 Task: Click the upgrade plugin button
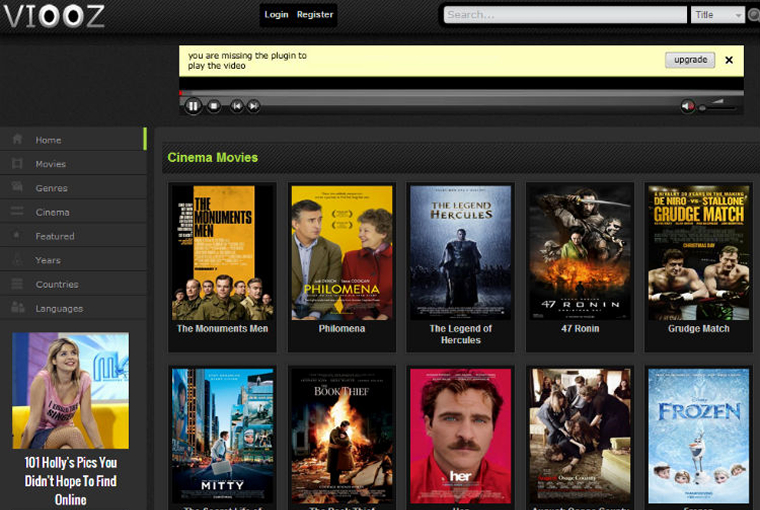pyautogui.click(x=690, y=60)
